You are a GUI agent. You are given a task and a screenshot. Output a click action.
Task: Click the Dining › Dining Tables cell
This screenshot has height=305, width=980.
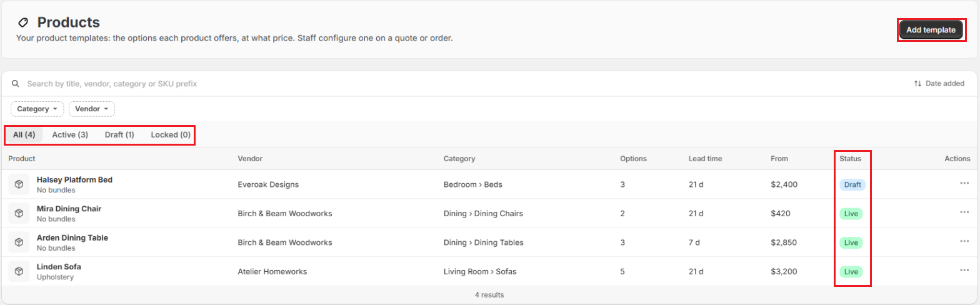[484, 242]
